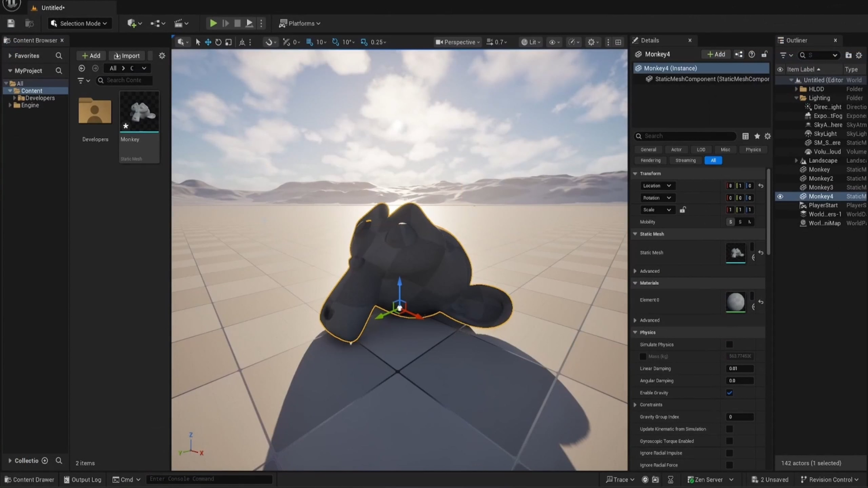Save the current level using the floppy disk icon
The image size is (868, 488).
point(11,23)
